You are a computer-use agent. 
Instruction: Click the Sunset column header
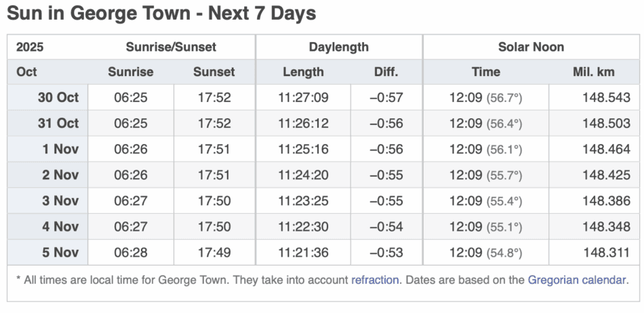pos(214,72)
